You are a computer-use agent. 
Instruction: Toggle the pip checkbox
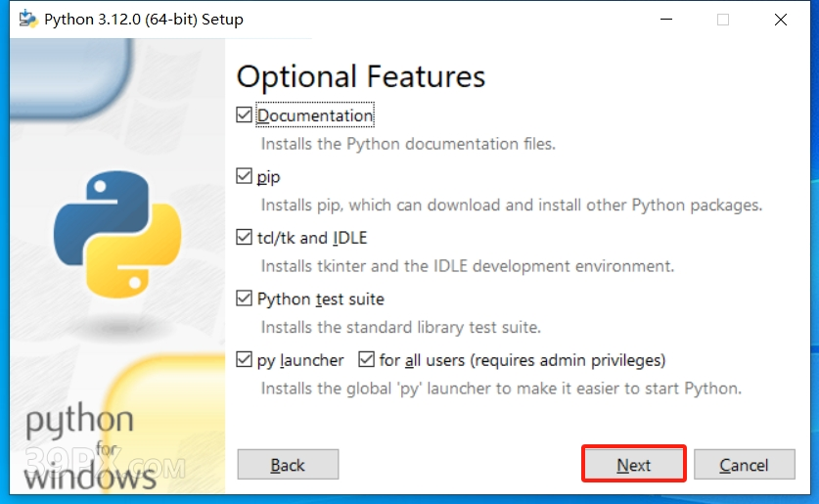point(244,176)
